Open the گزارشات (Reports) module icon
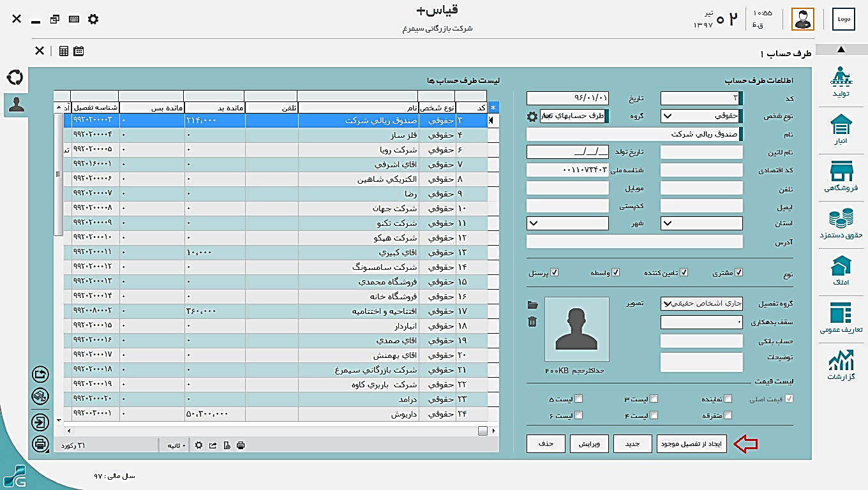The width and height of the screenshot is (868, 490). tap(841, 364)
